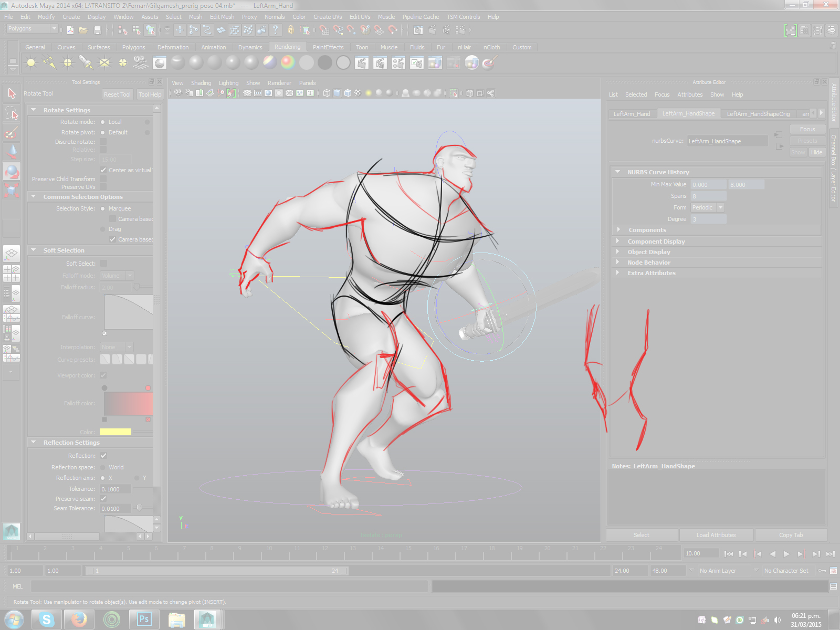
Task: Go to end of playback range
Action: (830, 554)
